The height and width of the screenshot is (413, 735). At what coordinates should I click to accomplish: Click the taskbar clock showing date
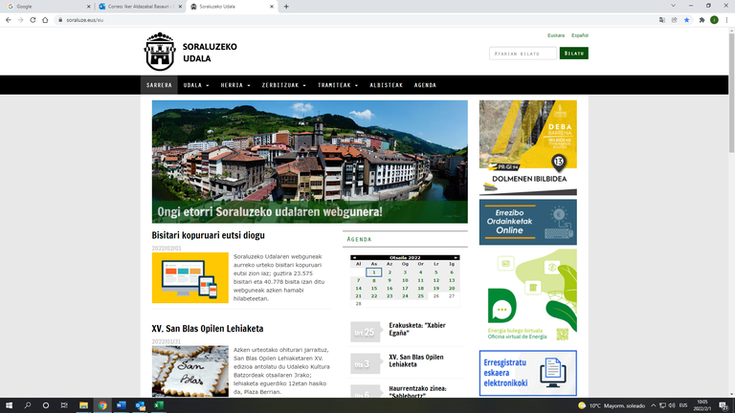(x=702, y=405)
